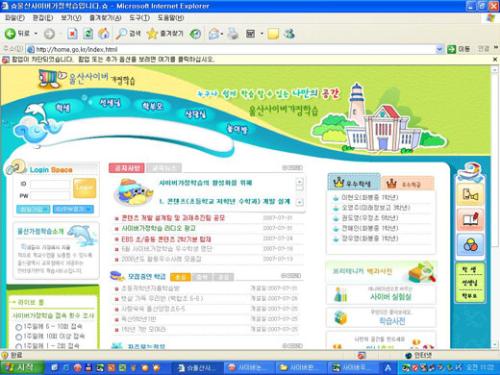Select the second survey radio button
This screenshot has height=375, width=500.
point(19,337)
